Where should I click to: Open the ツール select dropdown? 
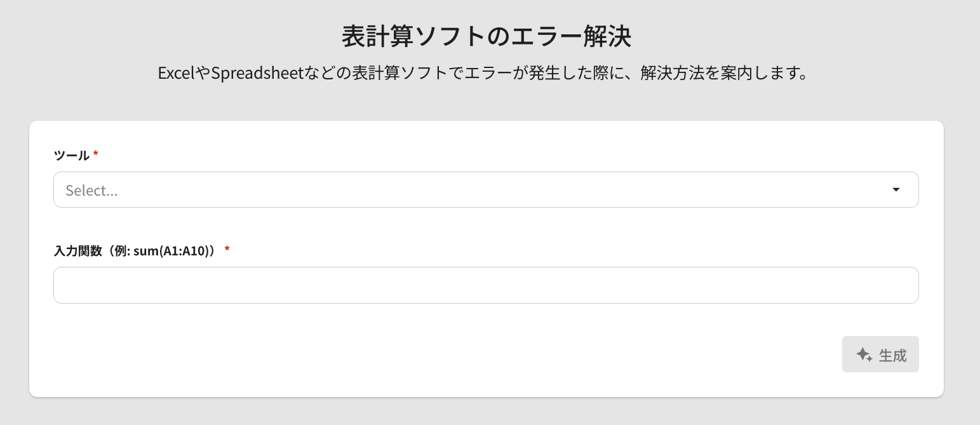485,189
